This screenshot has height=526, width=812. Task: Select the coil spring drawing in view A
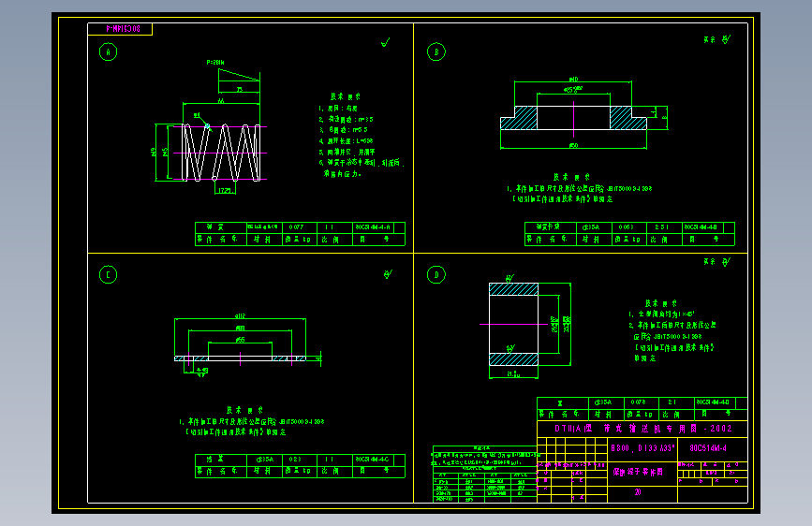221,153
